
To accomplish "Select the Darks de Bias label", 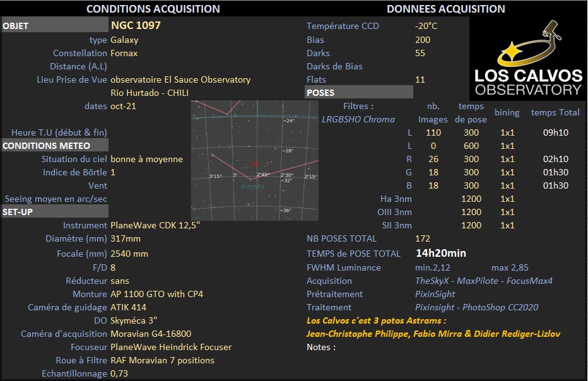I will [x=334, y=66].
